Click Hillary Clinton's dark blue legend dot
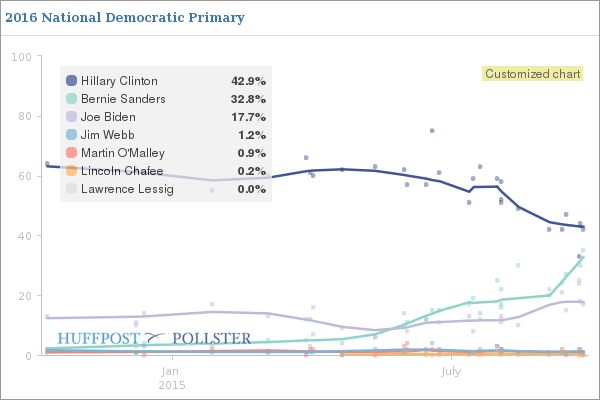 (x=71, y=81)
